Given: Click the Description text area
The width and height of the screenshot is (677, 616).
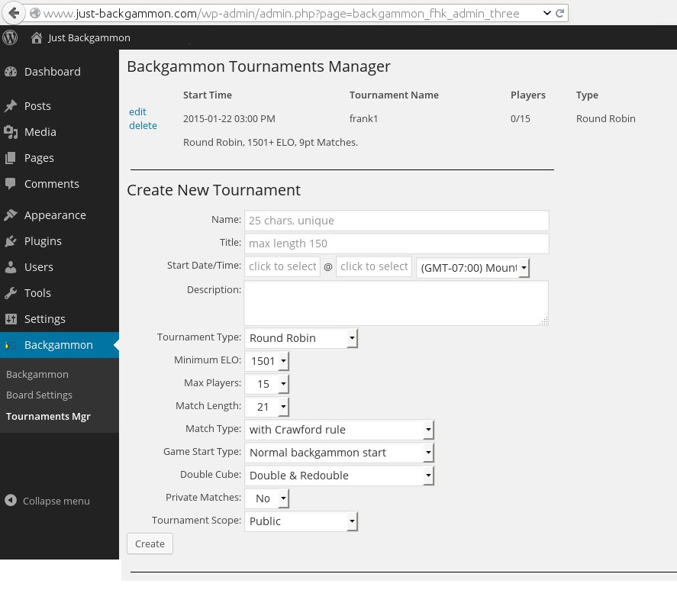Looking at the screenshot, I should [396, 303].
